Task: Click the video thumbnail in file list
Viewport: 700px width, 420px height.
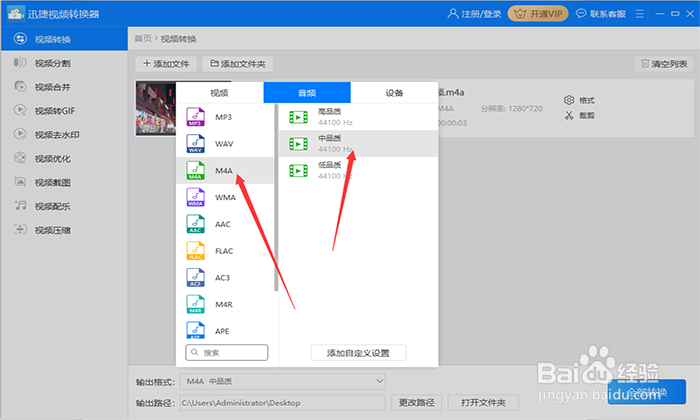Action: pyautogui.click(x=156, y=108)
